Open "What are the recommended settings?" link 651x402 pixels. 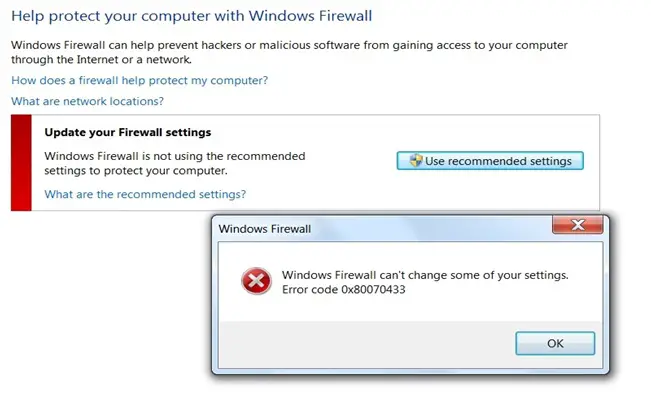[x=145, y=194]
